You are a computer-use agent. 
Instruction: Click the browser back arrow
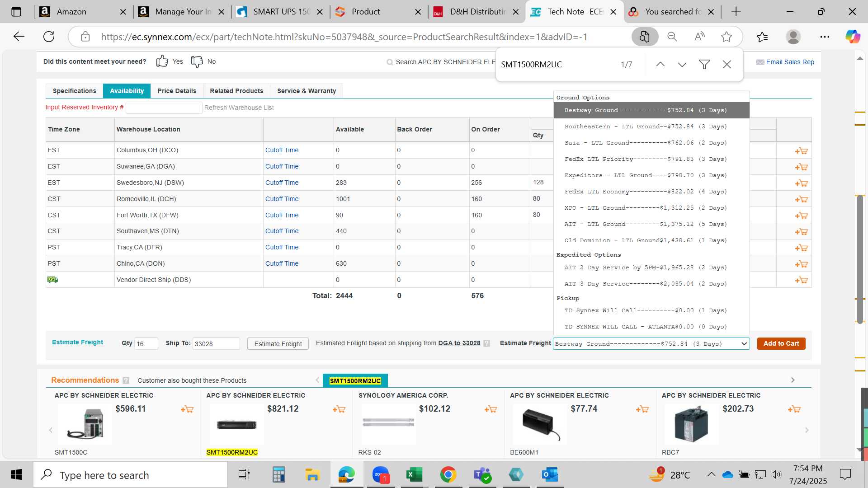click(19, 37)
